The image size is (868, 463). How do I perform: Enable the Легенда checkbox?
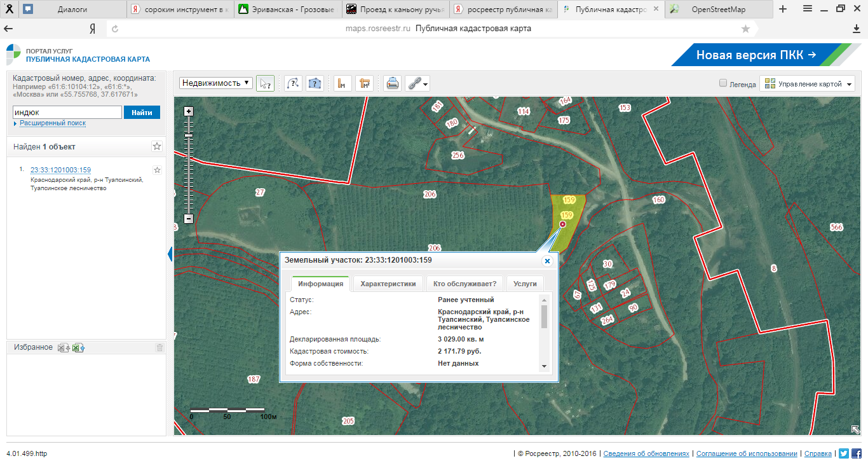tap(722, 83)
